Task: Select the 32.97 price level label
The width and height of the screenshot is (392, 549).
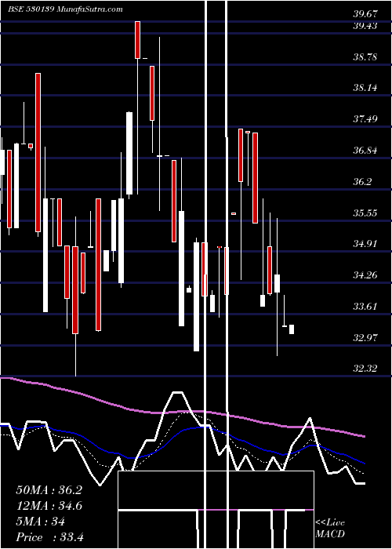Action: coord(365,338)
